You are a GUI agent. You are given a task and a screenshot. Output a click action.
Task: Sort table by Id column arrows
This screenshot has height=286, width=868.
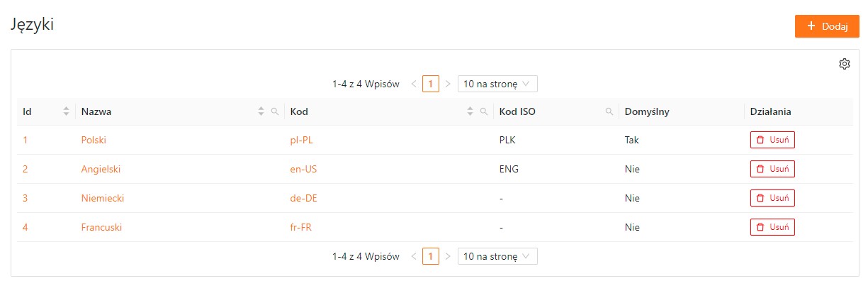point(67,111)
